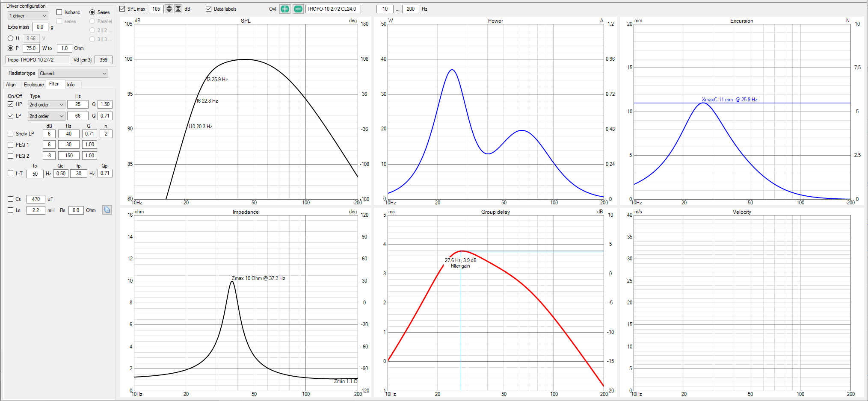Image resolution: width=868 pixels, height=401 pixels.
Task: Click the 'XmaxC 11 mm @ 25.9 Hz' label
Action: pos(729,100)
